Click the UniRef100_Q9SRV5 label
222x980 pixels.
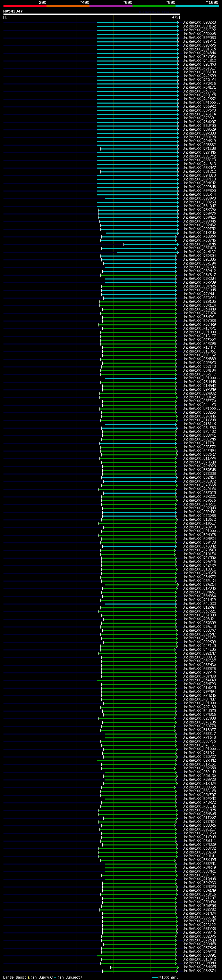[x=199, y=45]
